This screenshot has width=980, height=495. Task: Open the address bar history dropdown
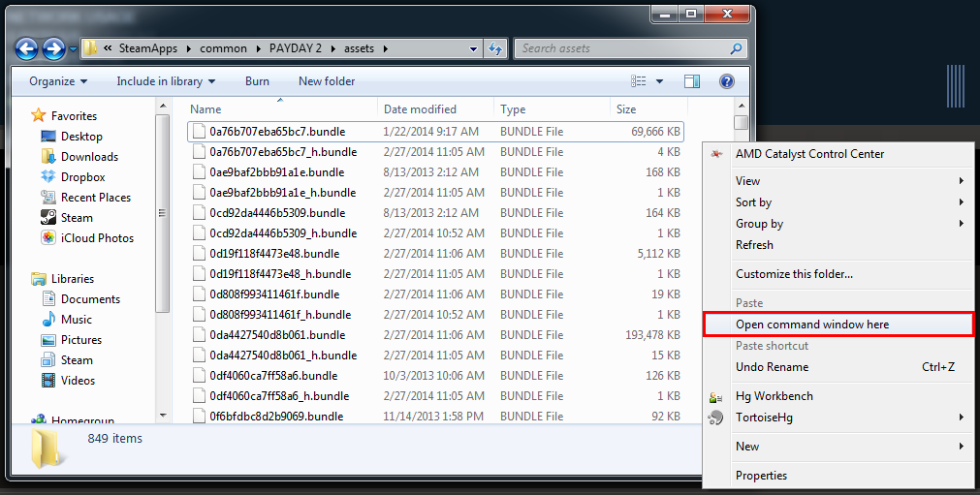(x=473, y=48)
